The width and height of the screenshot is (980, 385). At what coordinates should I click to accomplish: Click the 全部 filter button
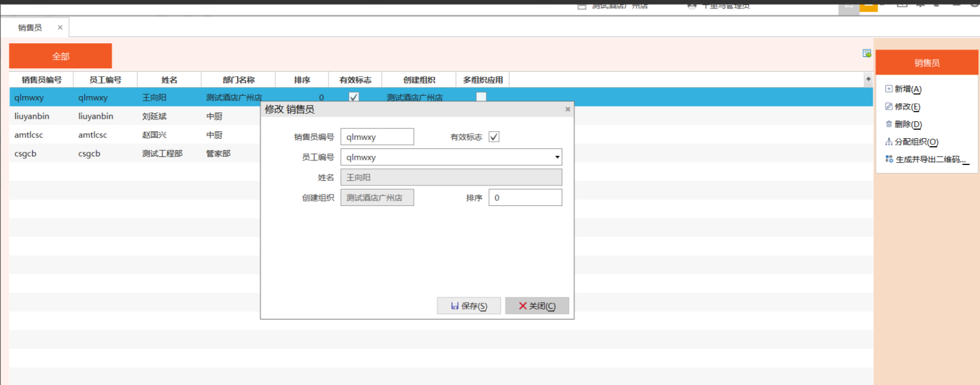60,56
